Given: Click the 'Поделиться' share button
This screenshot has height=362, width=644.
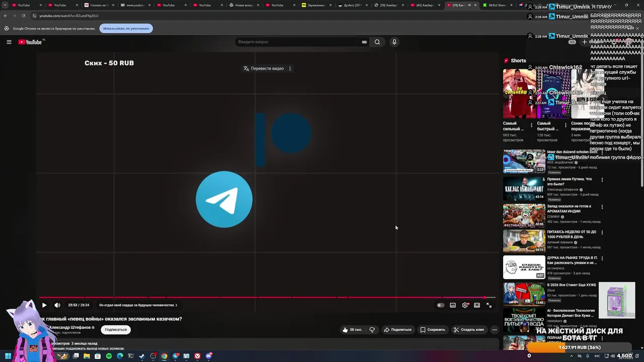Looking at the screenshot, I should (x=397, y=330).
